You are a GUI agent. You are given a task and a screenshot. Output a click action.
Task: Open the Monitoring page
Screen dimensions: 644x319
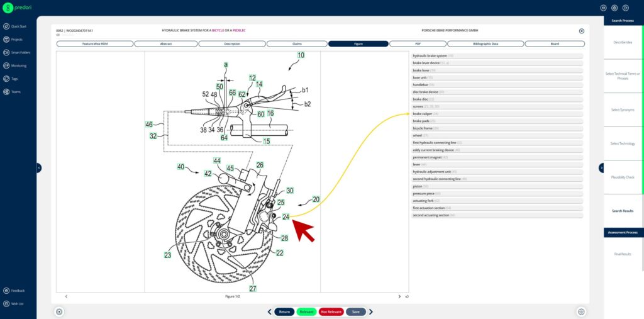(18, 65)
